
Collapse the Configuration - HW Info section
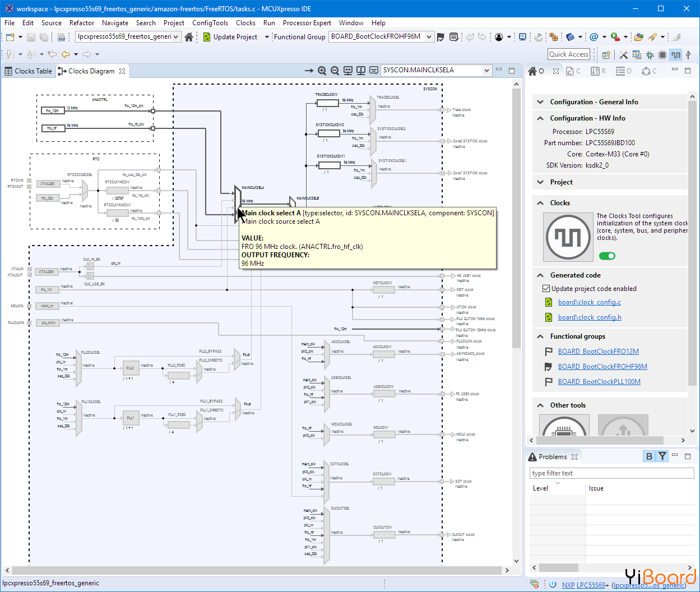point(540,118)
